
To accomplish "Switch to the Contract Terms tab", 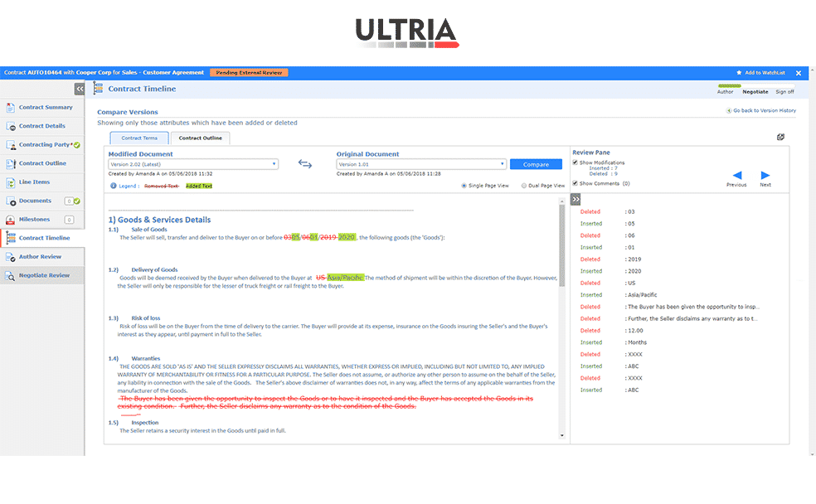I will click(x=138, y=138).
